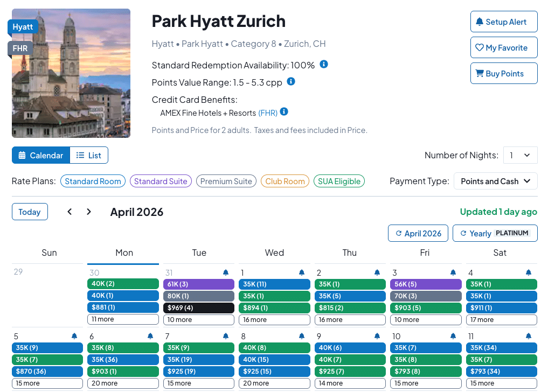This screenshot has height=392, width=548.
Task: Expand the 16 more rates on April 1
Action: pos(274,320)
